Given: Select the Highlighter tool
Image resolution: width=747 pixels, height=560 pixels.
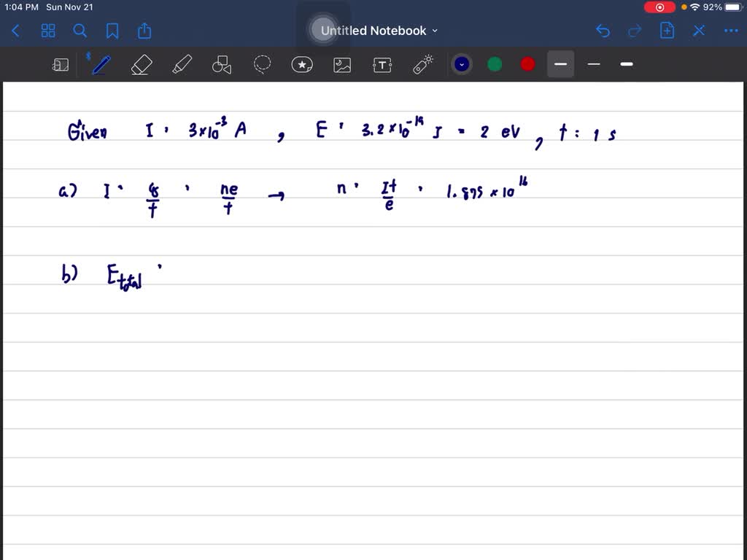Looking at the screenshot, I should click(x=182, y=64).
